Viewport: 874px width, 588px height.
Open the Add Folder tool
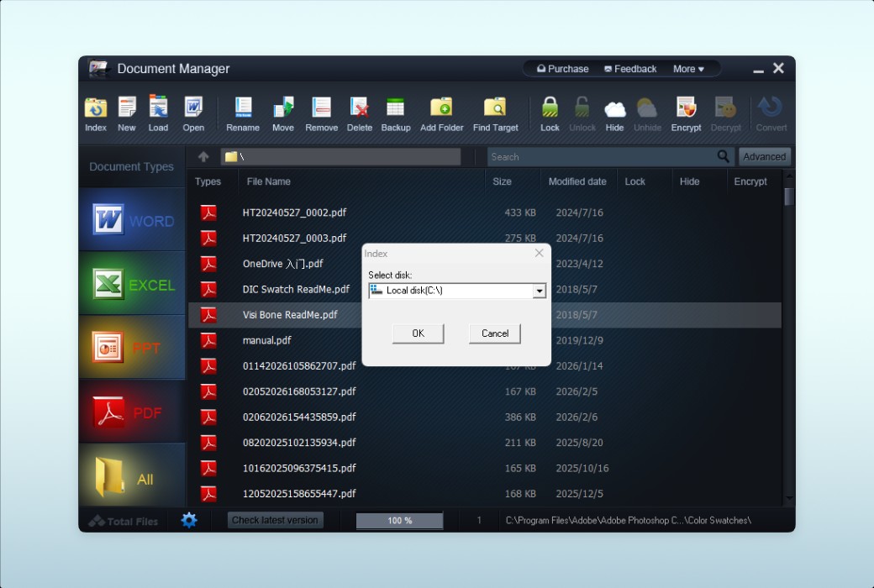tap(441, 108)
